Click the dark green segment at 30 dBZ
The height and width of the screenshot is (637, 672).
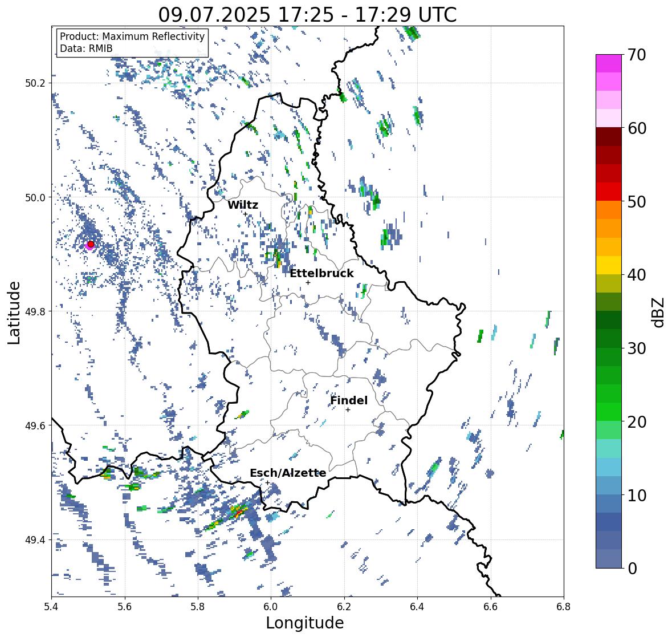coord(609,339)
